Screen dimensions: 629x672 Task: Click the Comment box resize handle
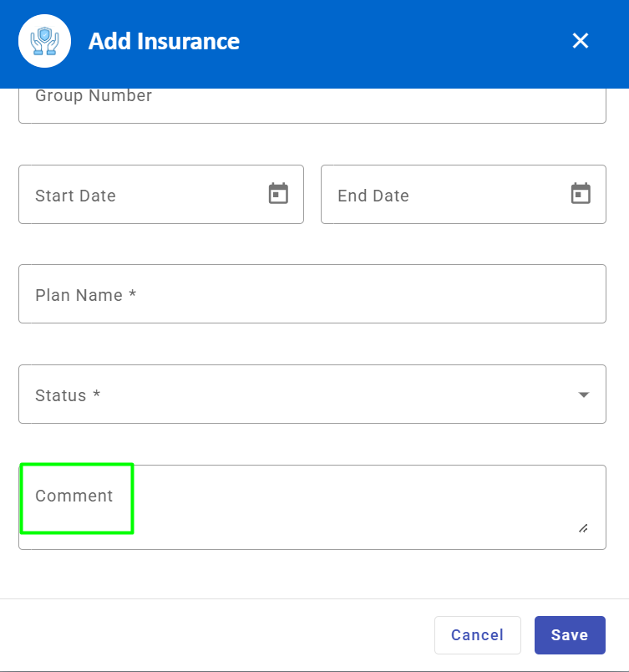pos(582,528)
